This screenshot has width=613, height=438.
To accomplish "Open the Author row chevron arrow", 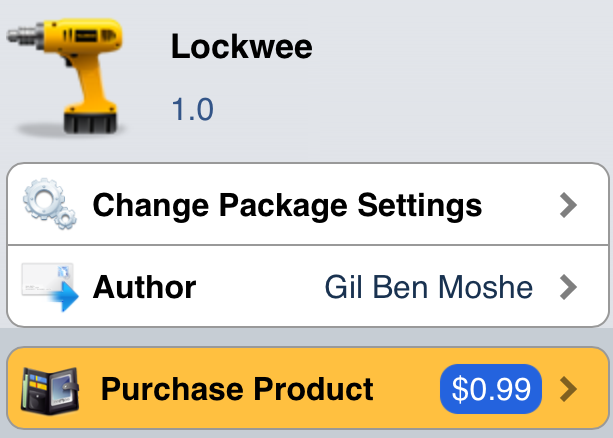I will pos(569,288).
